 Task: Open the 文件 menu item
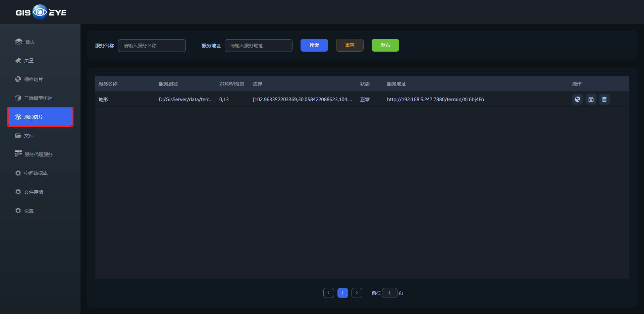(40, 135)
